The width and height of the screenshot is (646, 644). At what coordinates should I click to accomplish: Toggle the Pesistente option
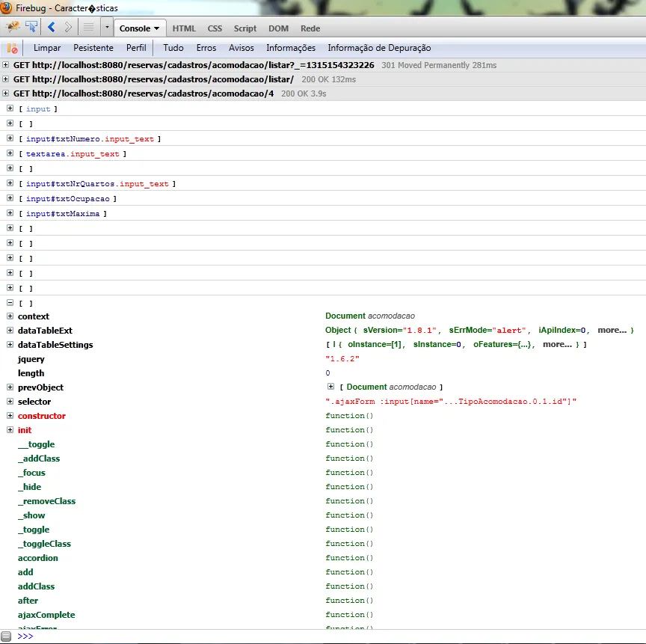click(93, 48)
